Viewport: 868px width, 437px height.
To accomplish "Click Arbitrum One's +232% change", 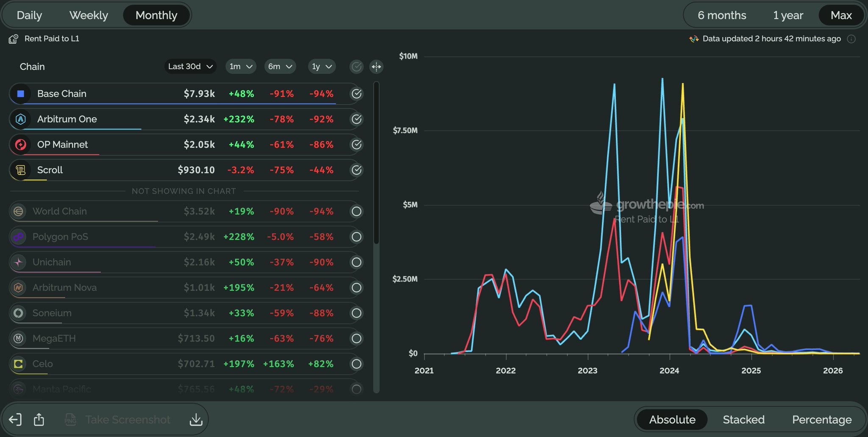I will [x=239, y=119].
